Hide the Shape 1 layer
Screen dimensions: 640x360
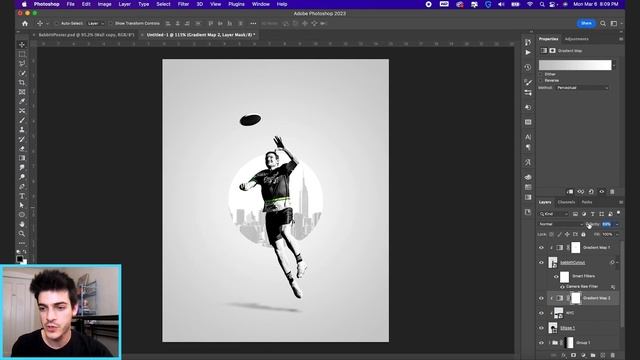point(542,328)
